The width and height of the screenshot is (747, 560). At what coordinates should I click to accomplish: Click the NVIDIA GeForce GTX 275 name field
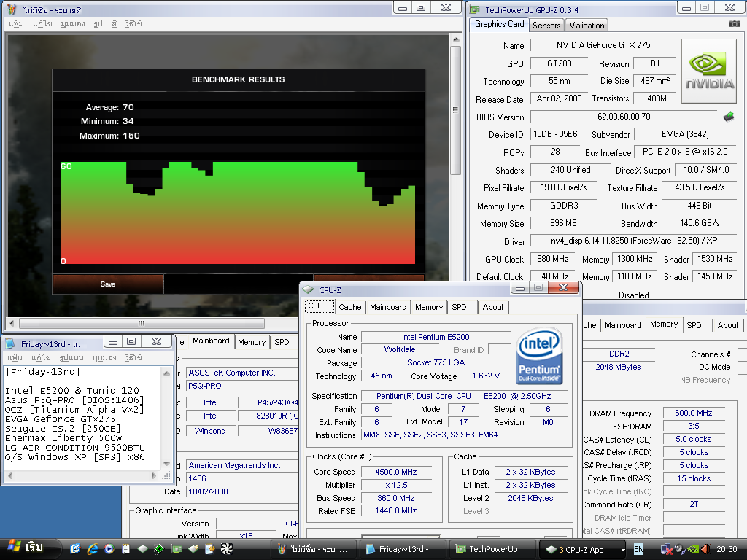tap(603, 45)
